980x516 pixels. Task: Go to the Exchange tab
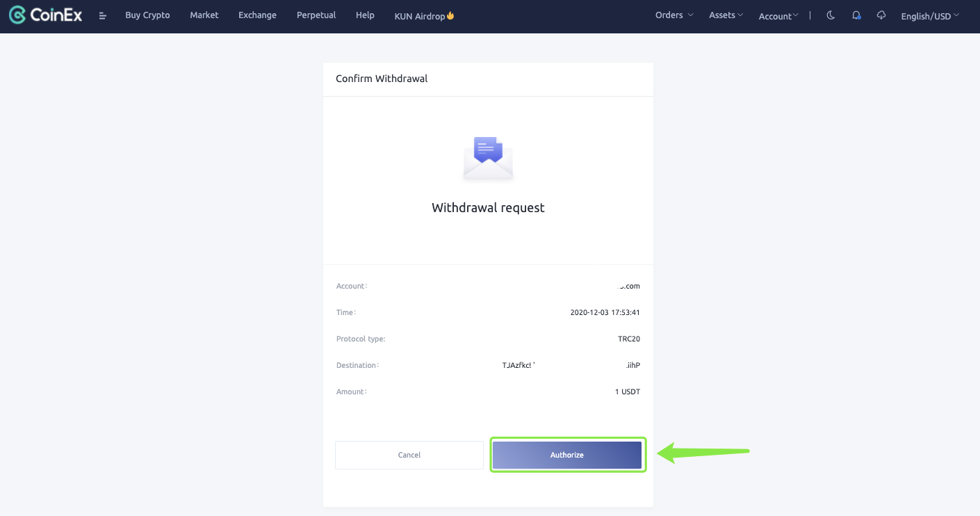coord(257,15)
